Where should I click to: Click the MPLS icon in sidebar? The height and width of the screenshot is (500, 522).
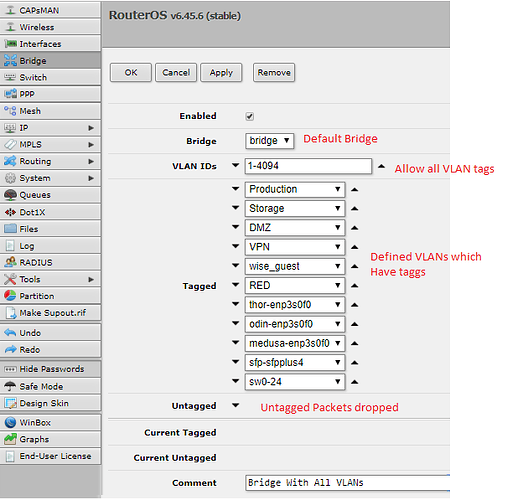coord(10,144)
